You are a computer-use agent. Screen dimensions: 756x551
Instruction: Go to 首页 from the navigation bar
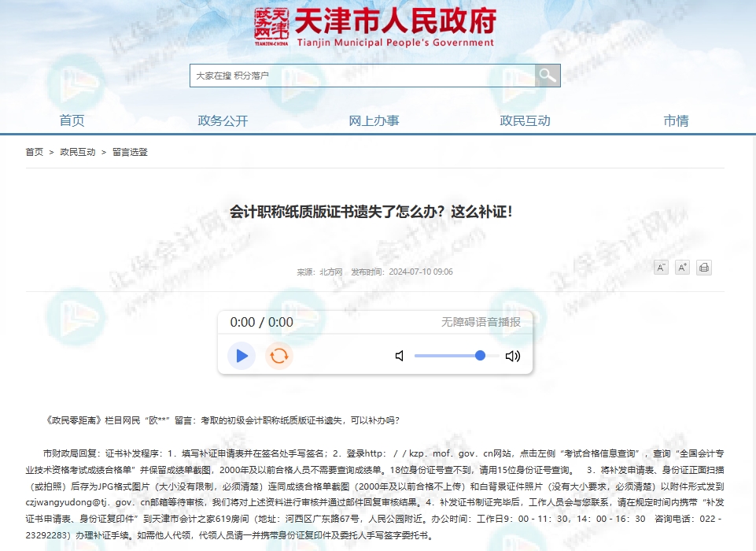pyautogui.click(x=72, y=120)
